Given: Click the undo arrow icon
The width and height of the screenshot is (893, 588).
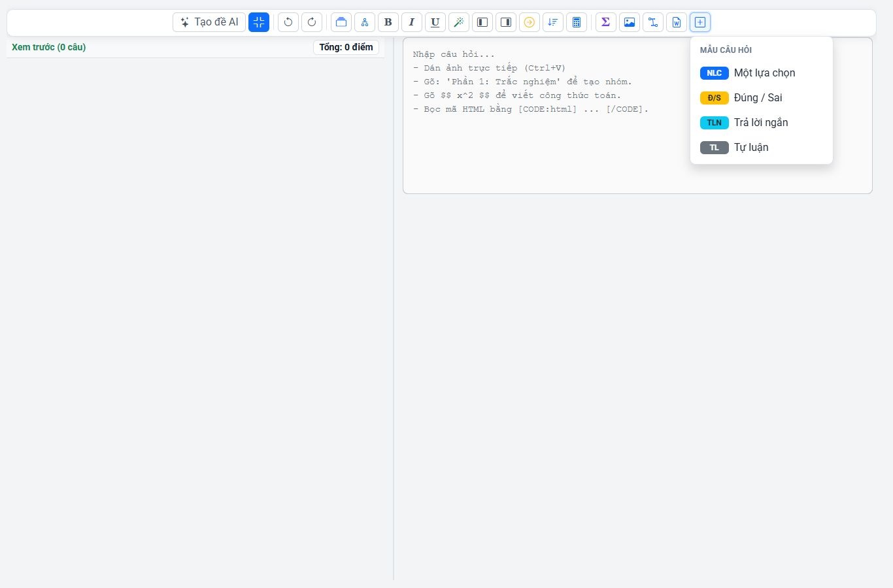Looking at the screenshot, I should pos(288,22).
